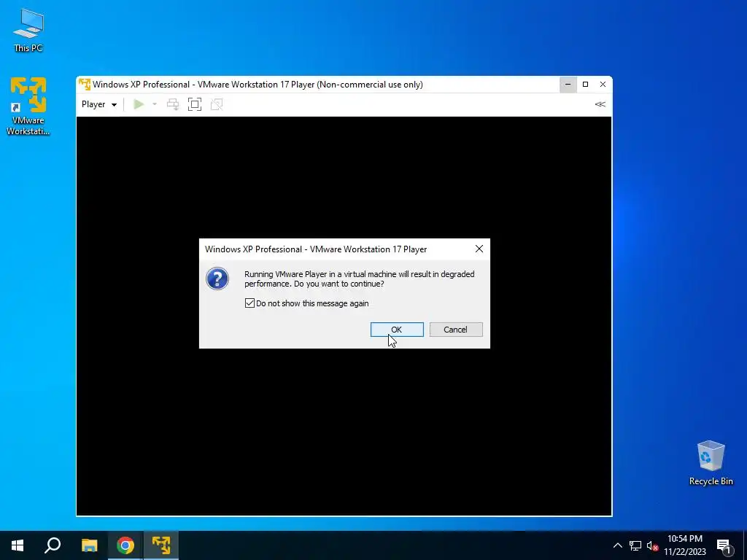Select This PC desktop icon
This screenshot has height=560, width=747.
tap(28, 30)
